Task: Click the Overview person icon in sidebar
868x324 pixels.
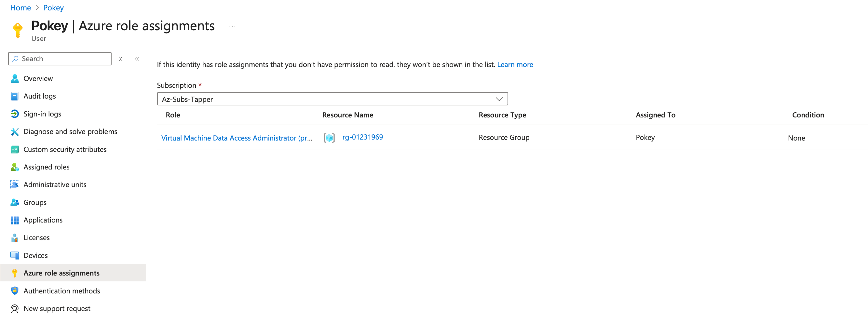Action: pyautogui.click(x=15, y=78)
